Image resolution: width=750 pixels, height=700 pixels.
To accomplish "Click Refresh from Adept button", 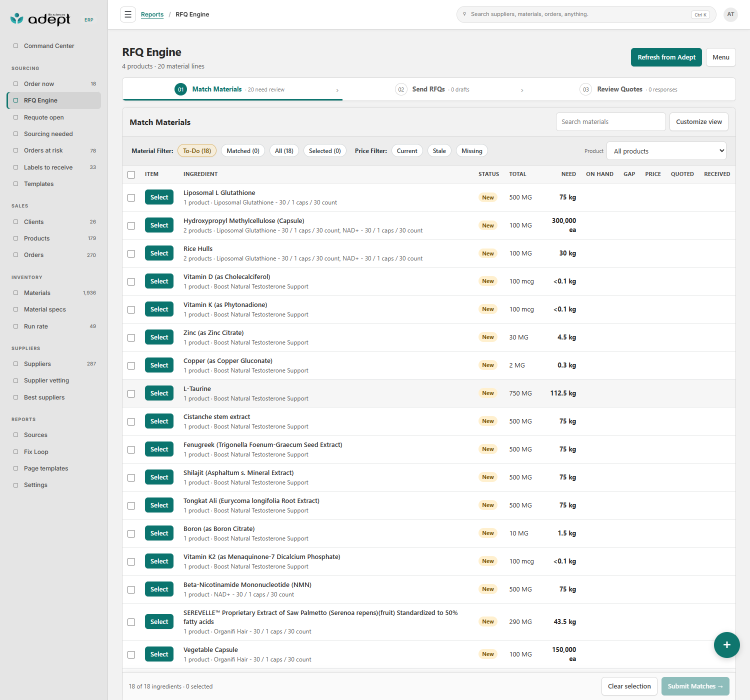I will pyautogui.click(x=666, y=57).
